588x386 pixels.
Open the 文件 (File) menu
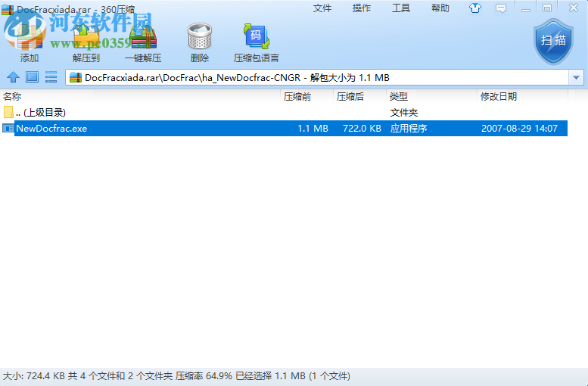tap(322, 8)
